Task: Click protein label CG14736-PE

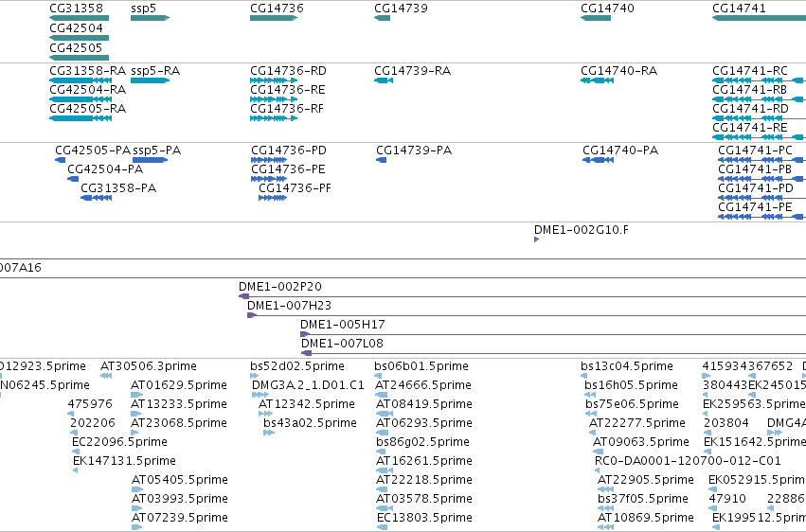Action: tap(288, 169)
